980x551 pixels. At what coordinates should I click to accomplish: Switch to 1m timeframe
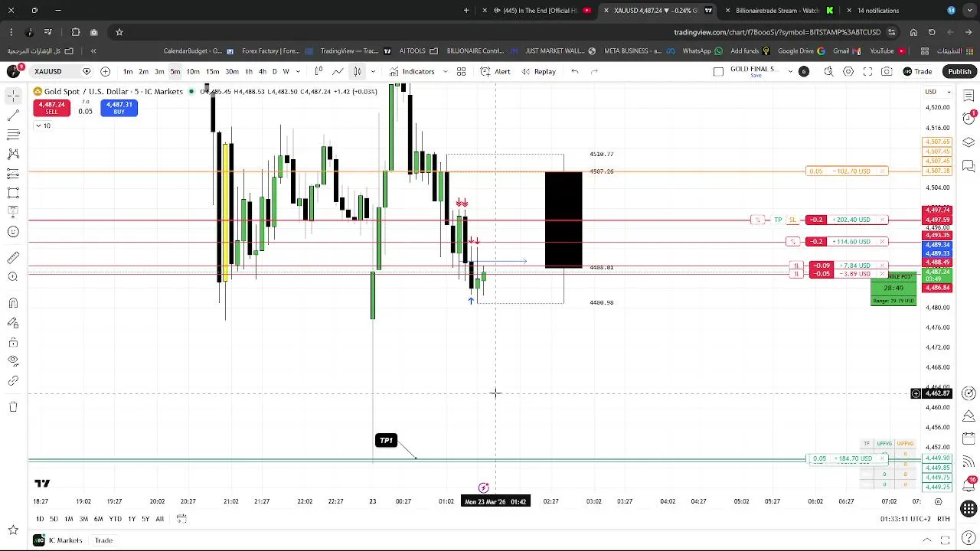click(x=128, y=71)
